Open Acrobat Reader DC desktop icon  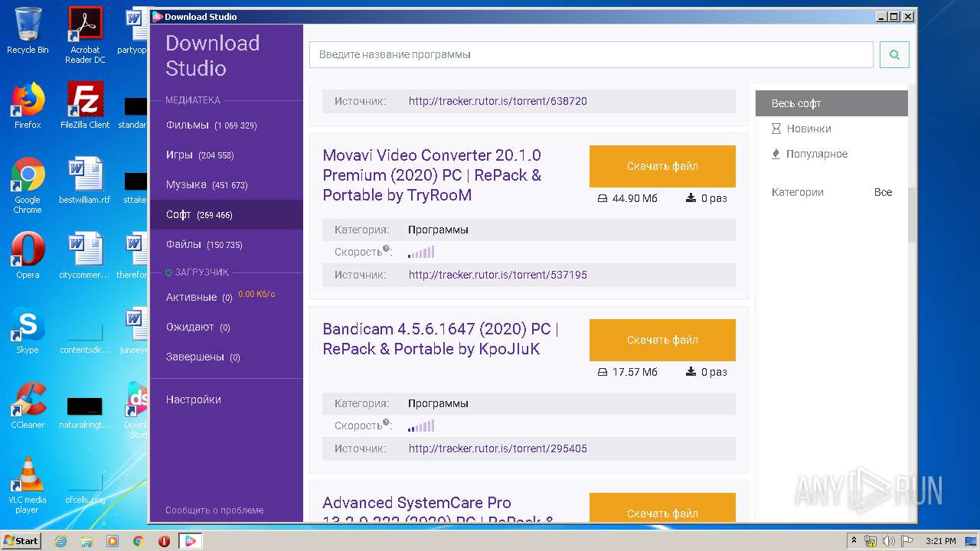(x=85, y=35)
